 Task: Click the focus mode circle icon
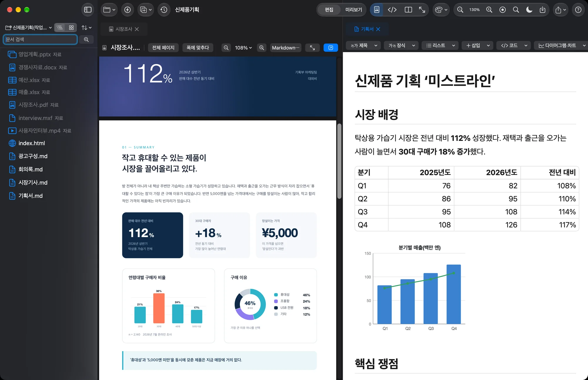502,10
